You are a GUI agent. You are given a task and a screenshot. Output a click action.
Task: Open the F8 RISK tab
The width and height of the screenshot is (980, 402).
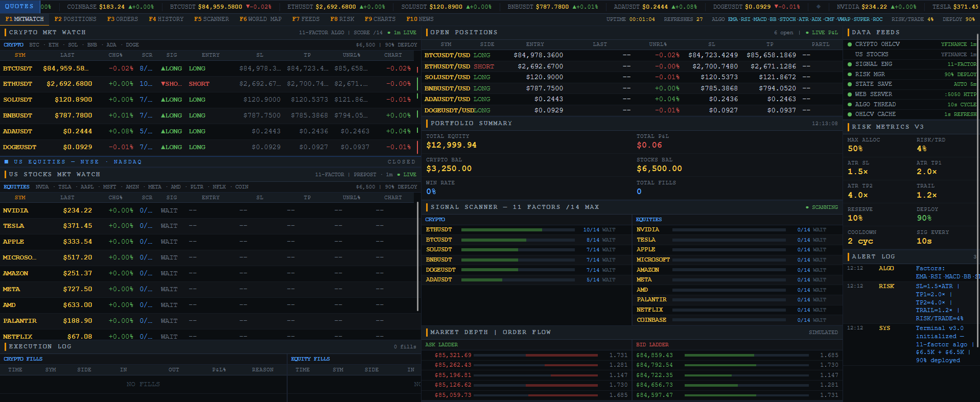tap(342, 19)
